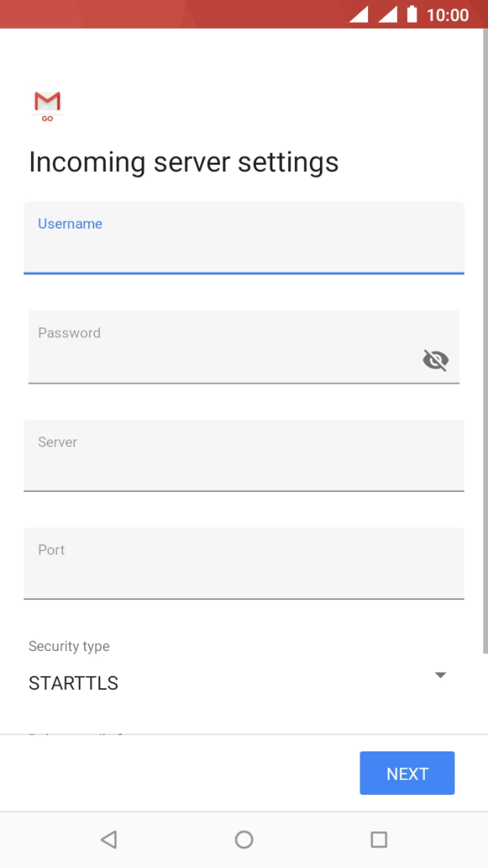This screenshot has height=868, width=488.
Task: Tap the battery icon in status bar
Action: pos(412,15)
